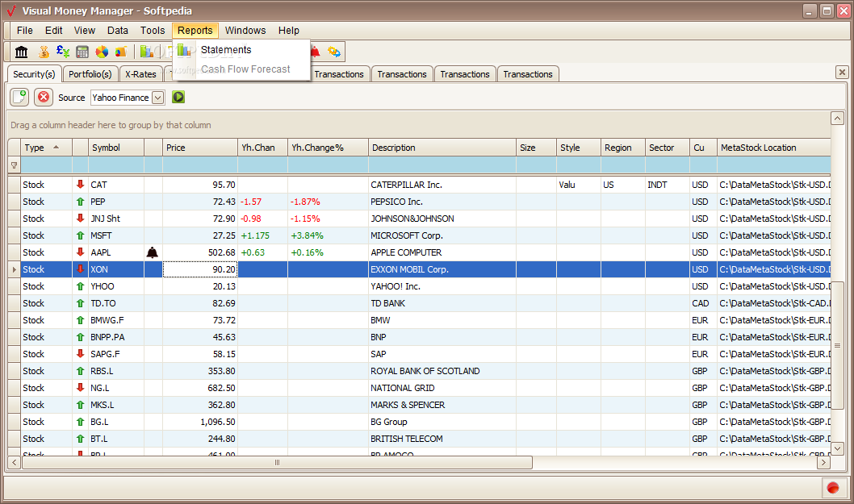Viewport: 854px width, 504px height.
Task: Sort by the Price column header
Action: pyautogui.click(x=199, y=148)
